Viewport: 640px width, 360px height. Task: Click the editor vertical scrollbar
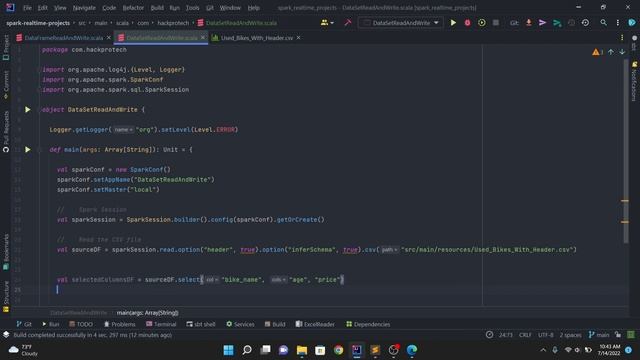point(626,151)
